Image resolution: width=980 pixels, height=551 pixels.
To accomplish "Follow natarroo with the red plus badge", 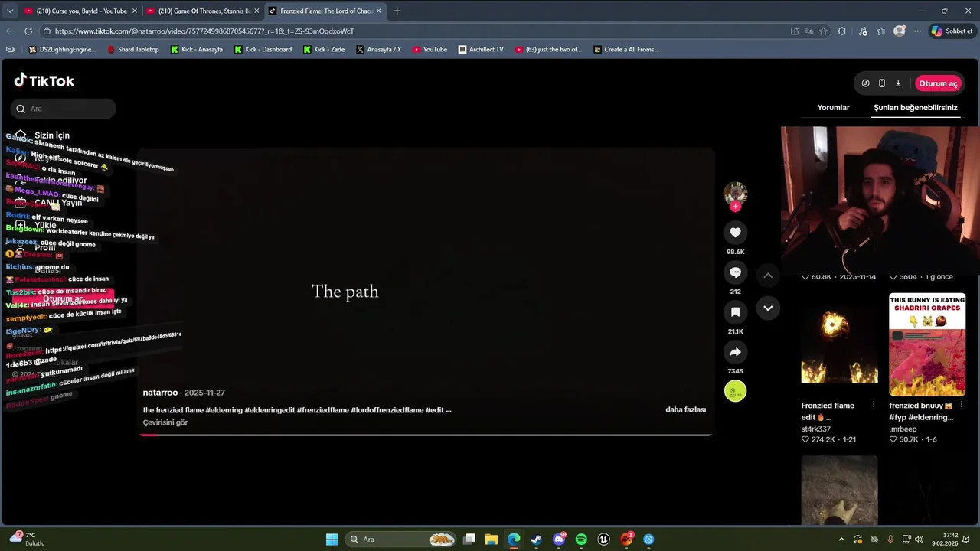I will tap(735, 207).
